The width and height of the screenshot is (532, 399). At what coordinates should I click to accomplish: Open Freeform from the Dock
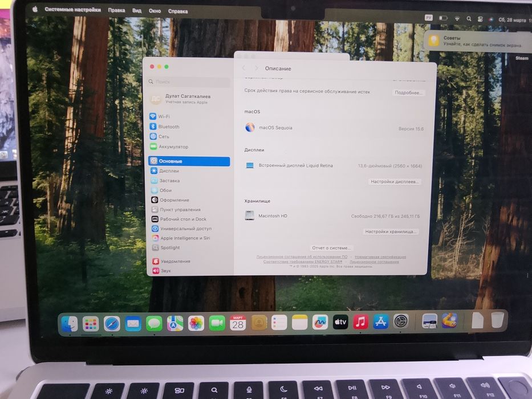(x=320, y=322)
